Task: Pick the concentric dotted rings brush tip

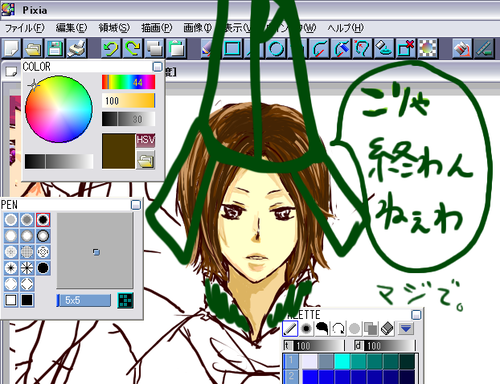Action: [x=43, y=252]
